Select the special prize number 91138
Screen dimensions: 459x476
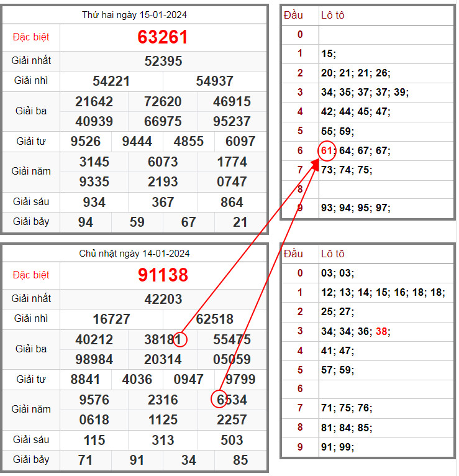[x=163, y=275]
